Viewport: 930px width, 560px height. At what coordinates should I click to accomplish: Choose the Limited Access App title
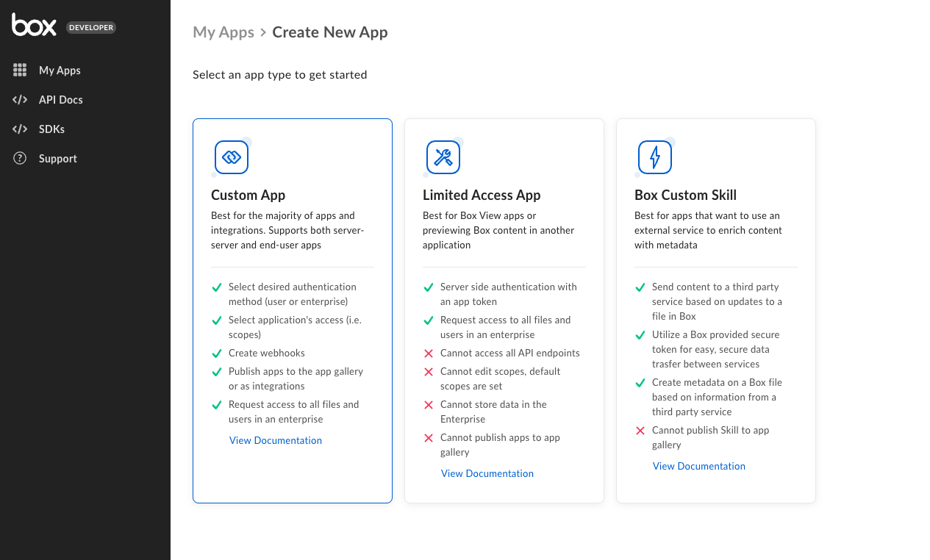(482, 195)
